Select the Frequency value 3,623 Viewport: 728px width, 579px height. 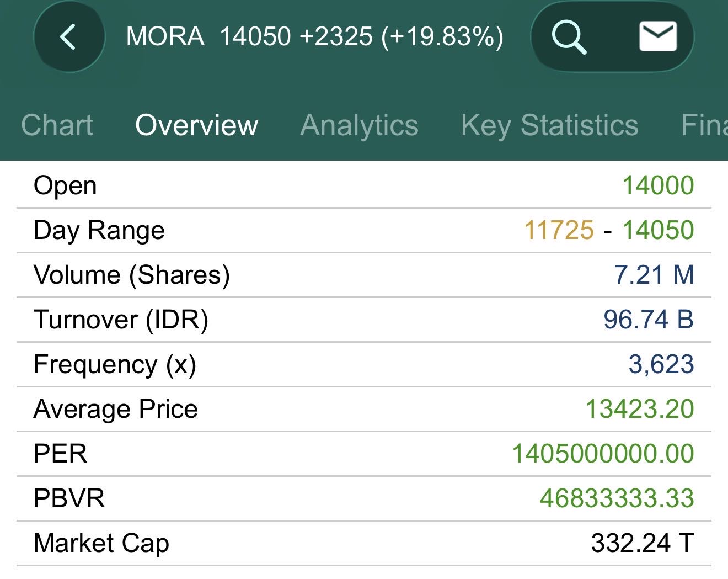661,364
